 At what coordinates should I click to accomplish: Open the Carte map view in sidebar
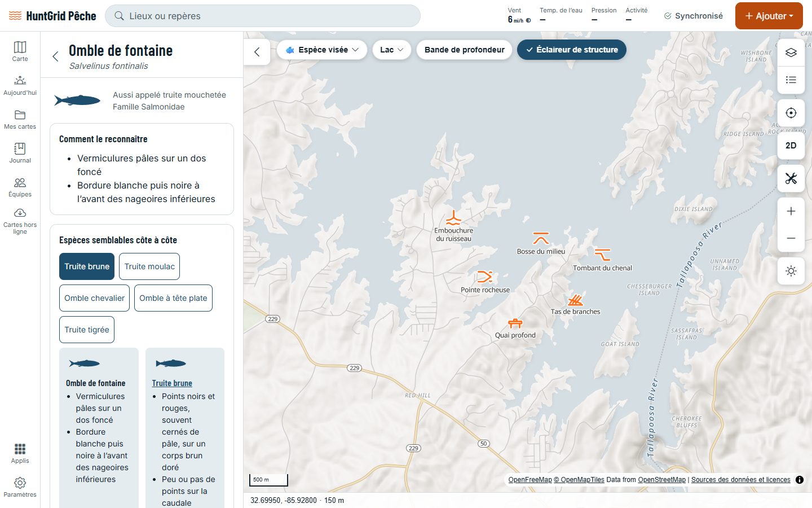(20, 51)
